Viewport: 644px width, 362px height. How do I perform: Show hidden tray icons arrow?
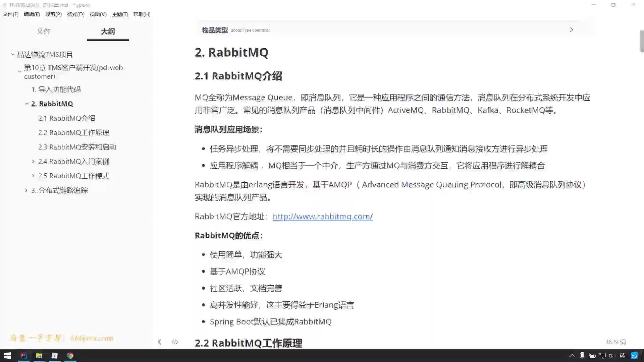point(572,356)
